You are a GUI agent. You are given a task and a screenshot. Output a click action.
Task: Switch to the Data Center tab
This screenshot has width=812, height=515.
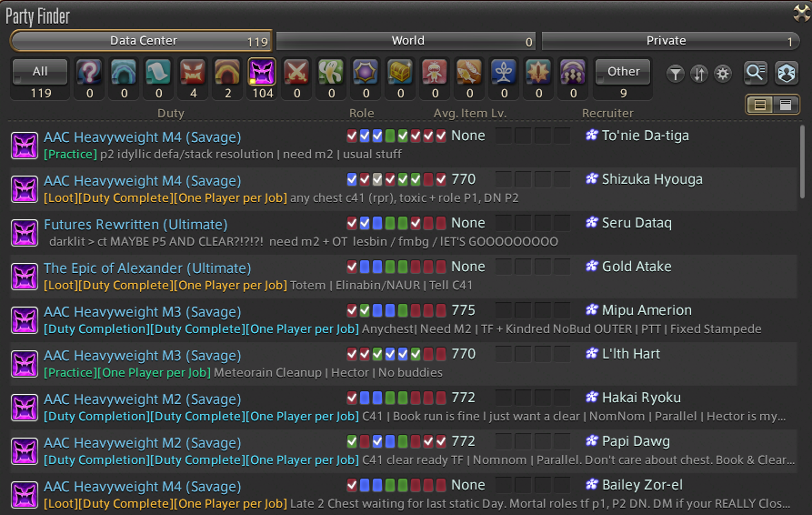click(x=141, y=41)
